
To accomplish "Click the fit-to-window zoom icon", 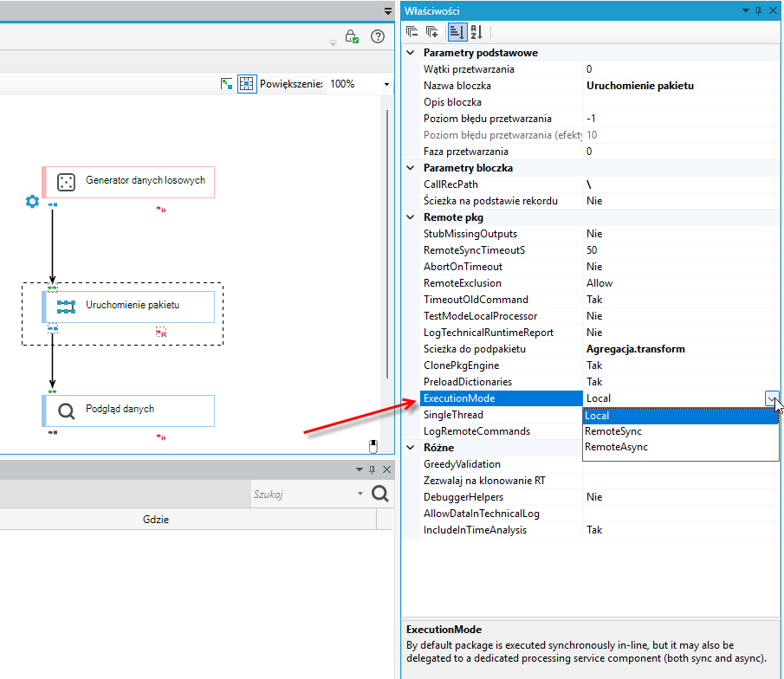I will (x=226, y=84).
